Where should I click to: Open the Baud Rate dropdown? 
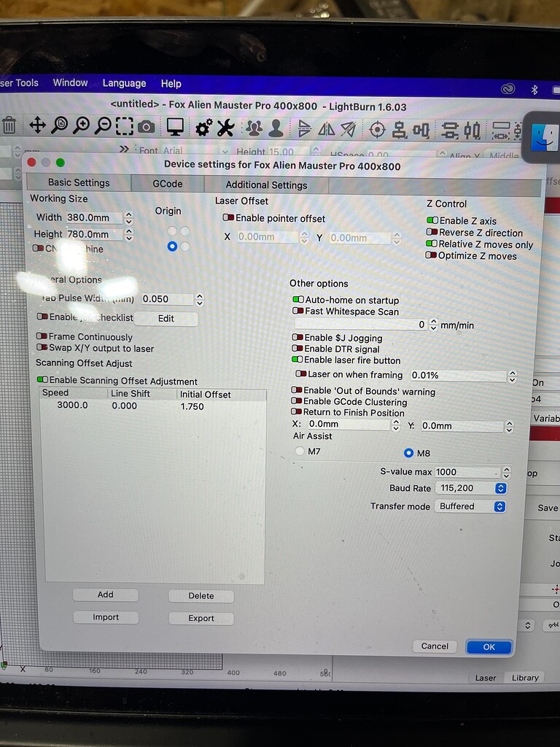click(470, 488)
